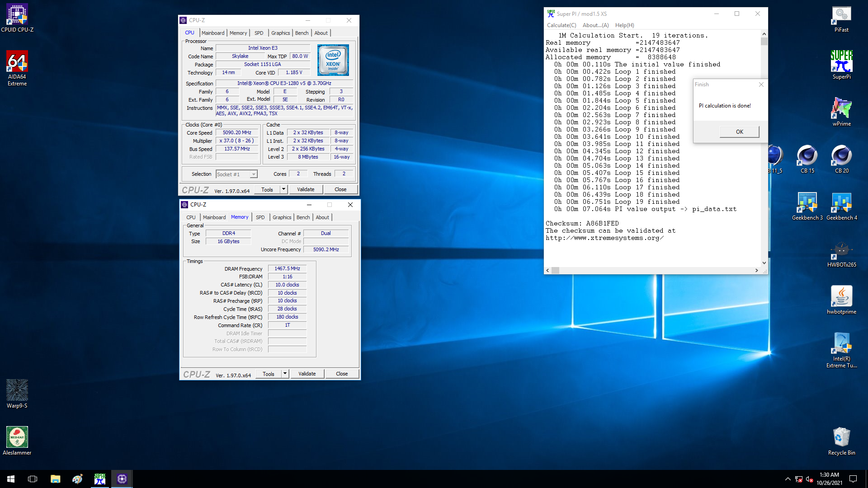The image size is (868, 488).
Task: Click the DRAM Frequency 1467.5 MHz field
Action: click(x=287, y=268)
